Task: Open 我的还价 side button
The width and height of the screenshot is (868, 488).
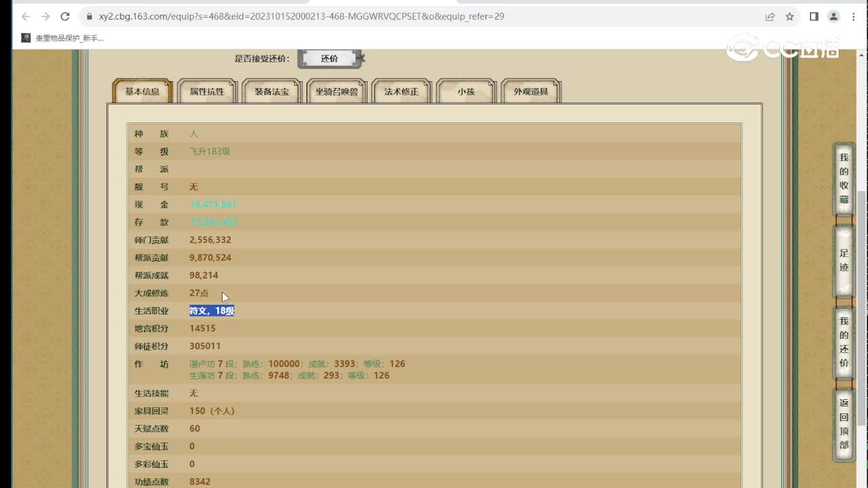Action: (844, 342)
